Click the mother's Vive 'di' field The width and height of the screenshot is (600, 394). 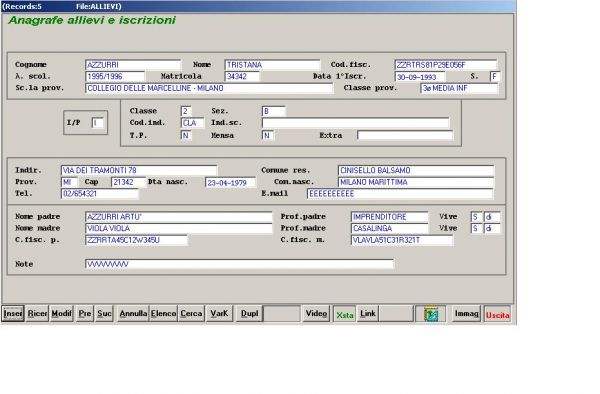tap(492, 228)
